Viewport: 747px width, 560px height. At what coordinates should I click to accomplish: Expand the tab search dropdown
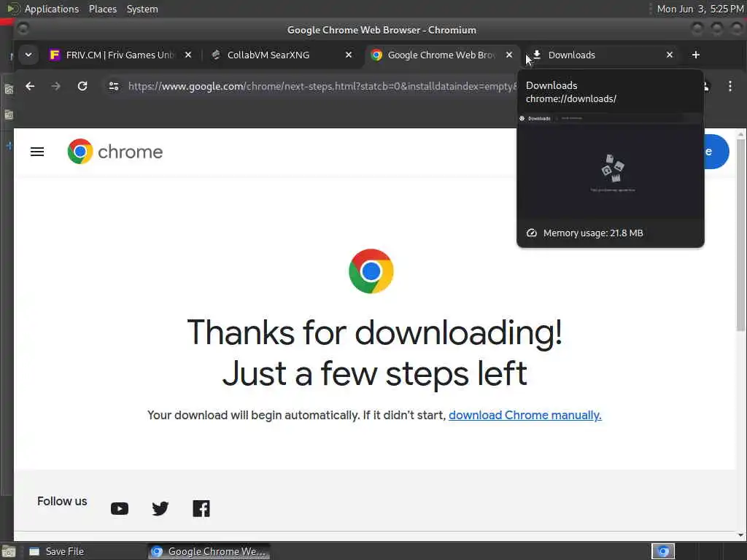(x=28, y=55)
